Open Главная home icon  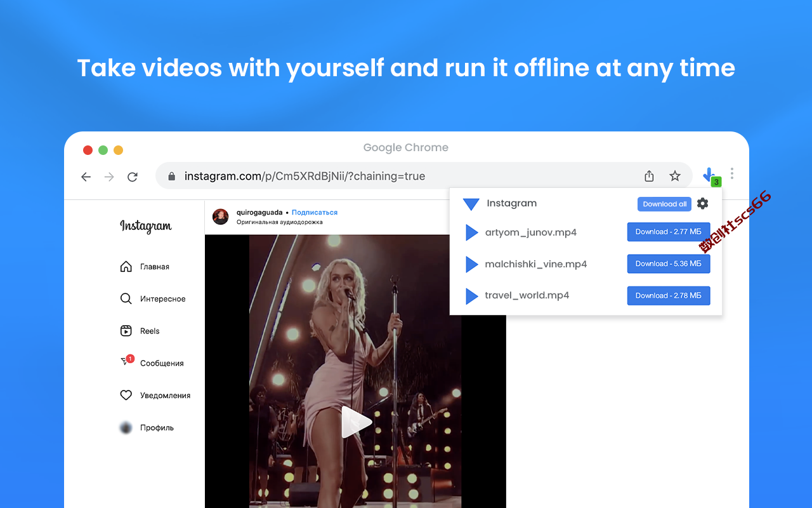(x=126, y=267)
